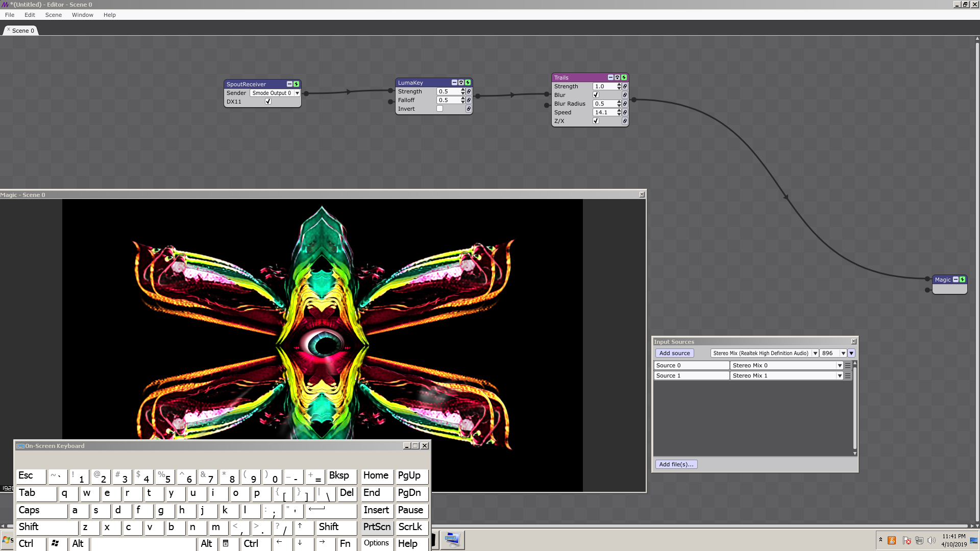The image size is (980, 551).
Task: Click the LumaKey node bypass icon
Action: pos(461,83)
